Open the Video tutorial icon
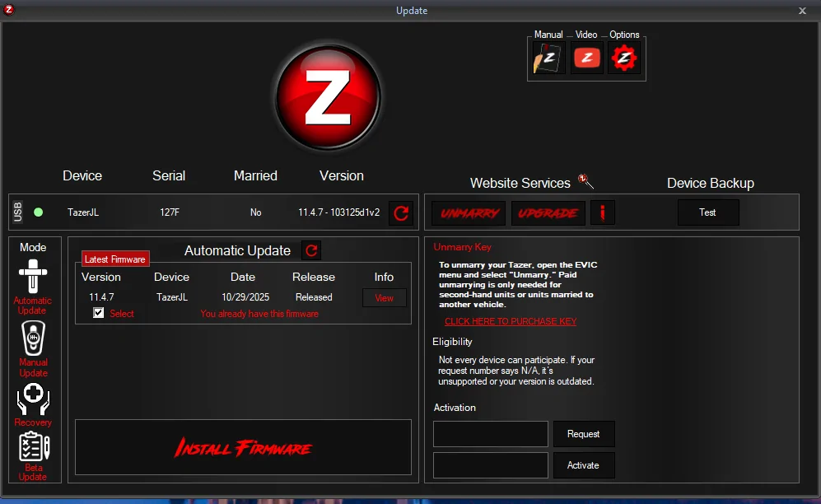Screen dimensions: 821x504 coord(586,58)
